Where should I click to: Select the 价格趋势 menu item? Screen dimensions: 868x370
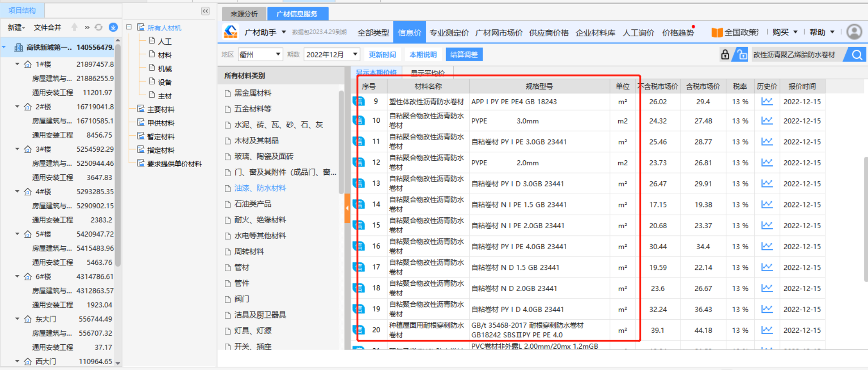point(678,33)
